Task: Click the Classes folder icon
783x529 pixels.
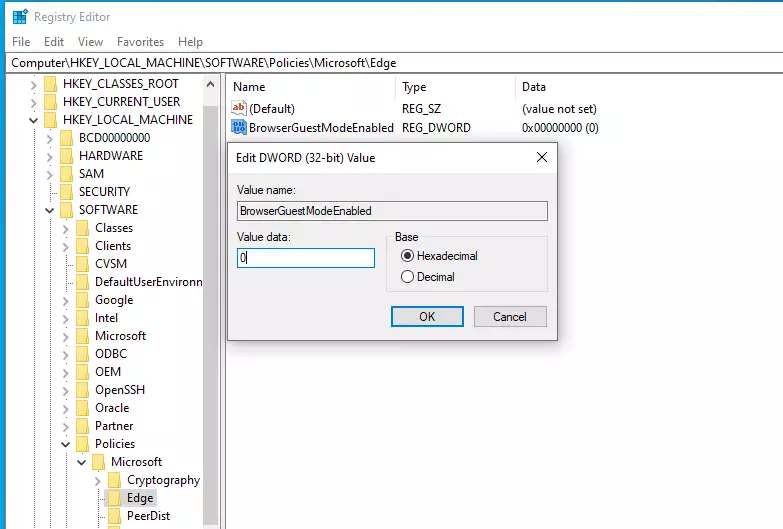Action: coord(82,228)
